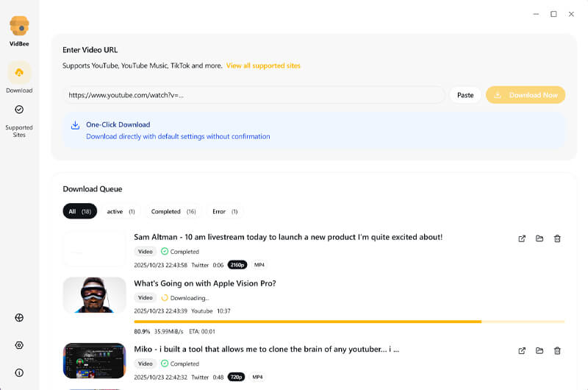
Task: Click Sam Altman video thumbnail placeholder
Action: point(95,249)
